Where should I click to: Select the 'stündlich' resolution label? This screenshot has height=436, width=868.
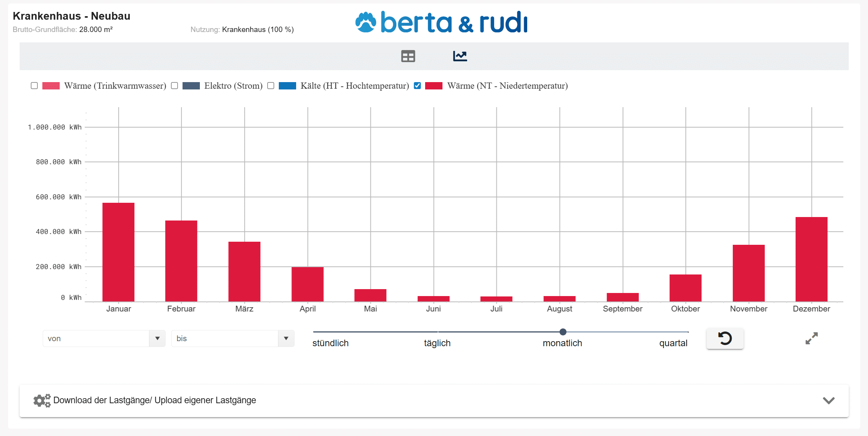(x=330, y=343)
